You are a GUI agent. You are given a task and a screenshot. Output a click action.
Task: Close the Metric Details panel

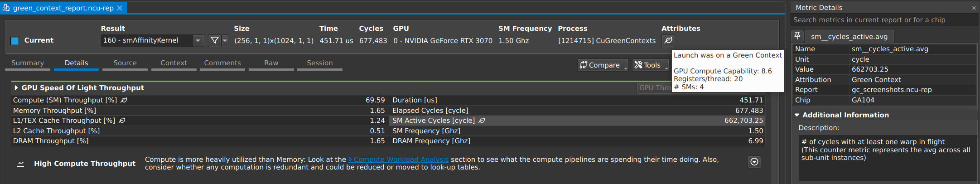click(974, 8)
